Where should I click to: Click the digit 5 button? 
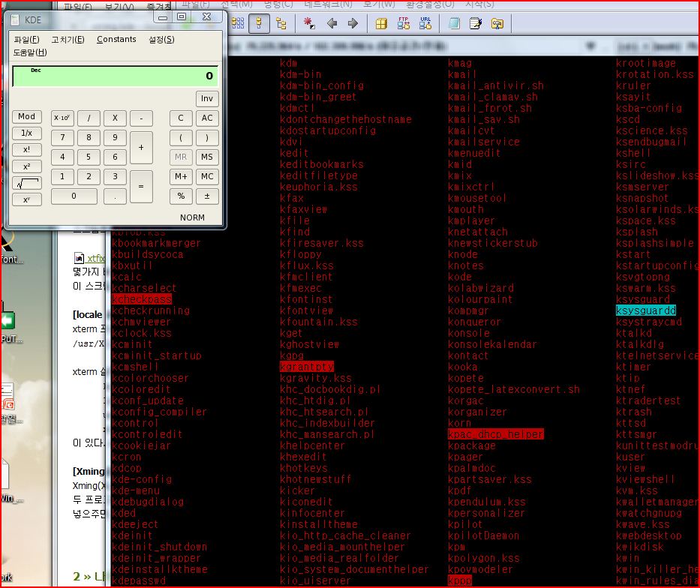tap(89, 157)
